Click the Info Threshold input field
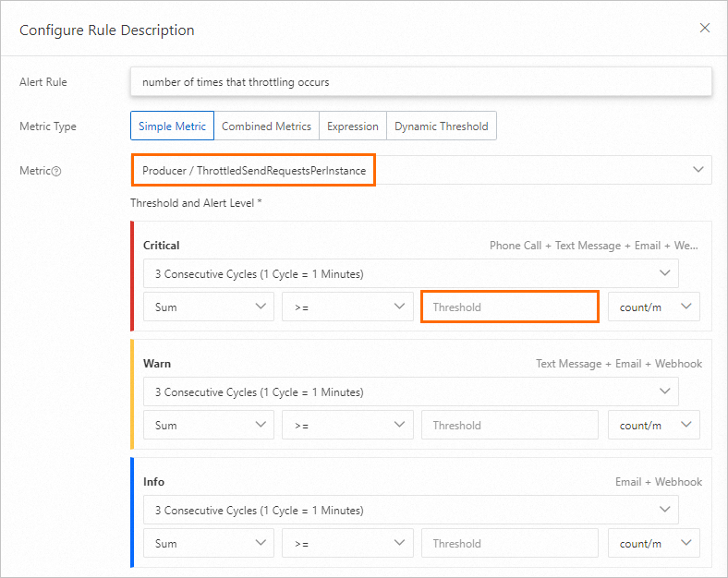 [x=510, y=544]
